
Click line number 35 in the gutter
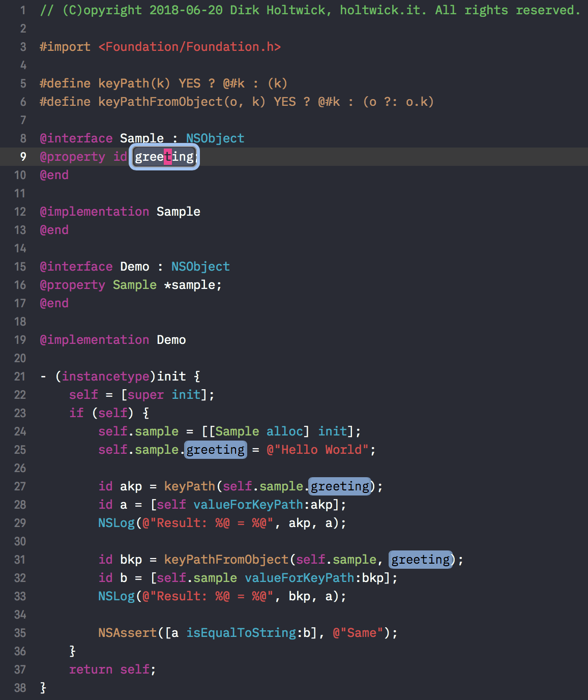(20, 633)
